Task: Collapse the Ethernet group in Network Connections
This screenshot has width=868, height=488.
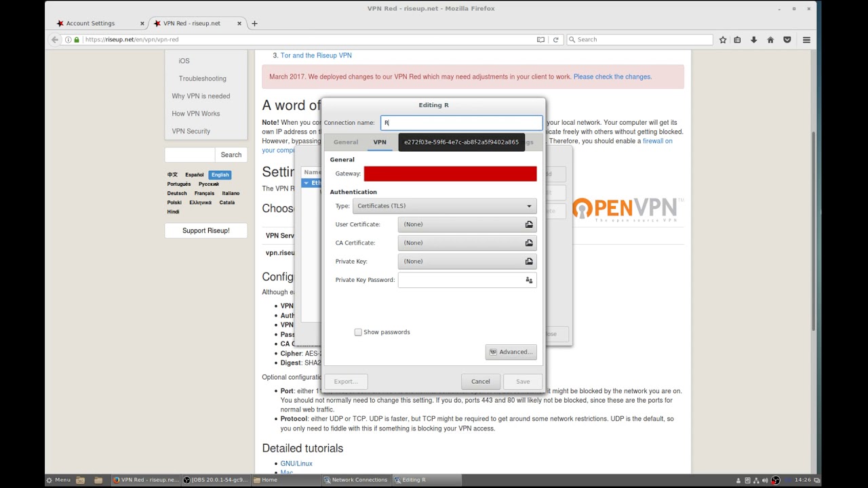Action: coord(307,183)
